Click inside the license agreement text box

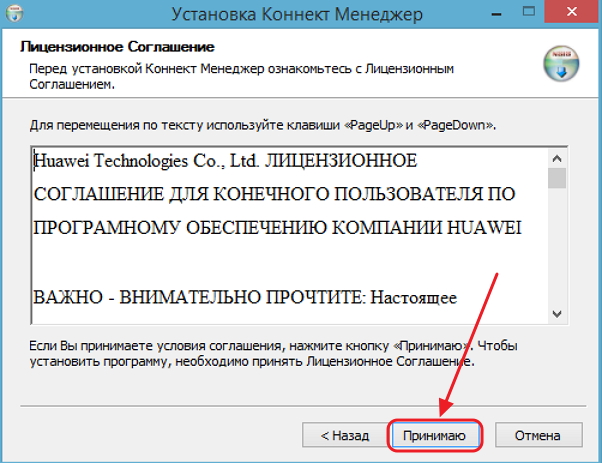[x=290, y=235]
